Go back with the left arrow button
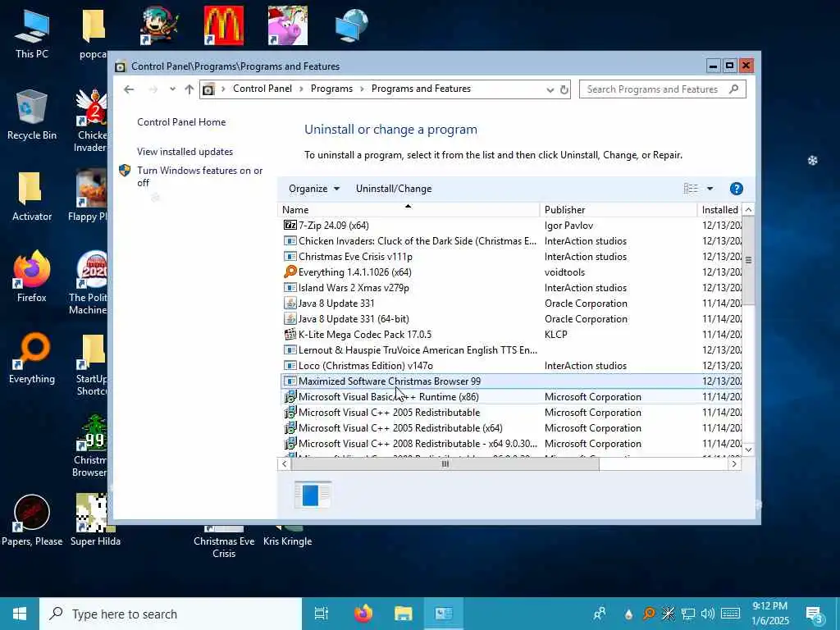This screenshot has width=840, height=630. pos(129,89)
